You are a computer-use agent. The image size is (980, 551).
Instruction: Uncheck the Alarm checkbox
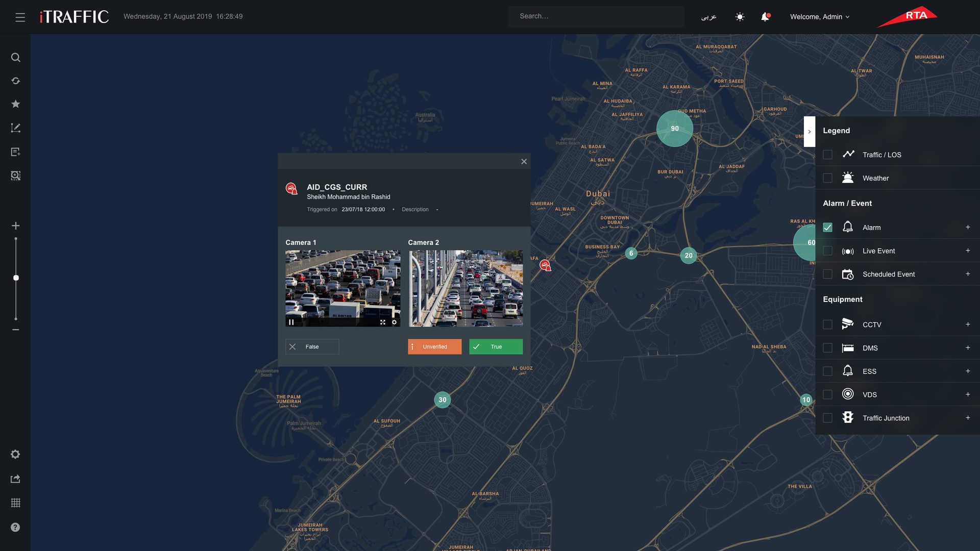(x=827, y=228)
